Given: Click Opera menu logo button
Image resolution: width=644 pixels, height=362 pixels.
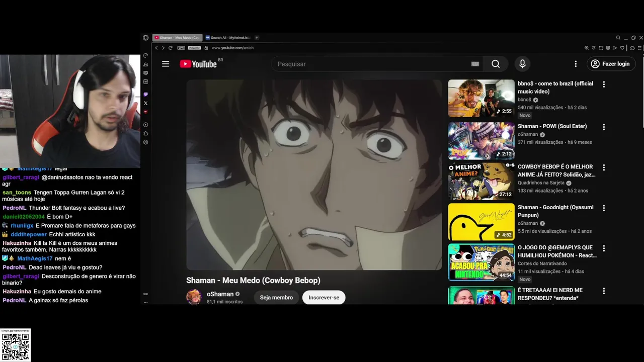Looking at the screenshot, I should click(145, 38).
